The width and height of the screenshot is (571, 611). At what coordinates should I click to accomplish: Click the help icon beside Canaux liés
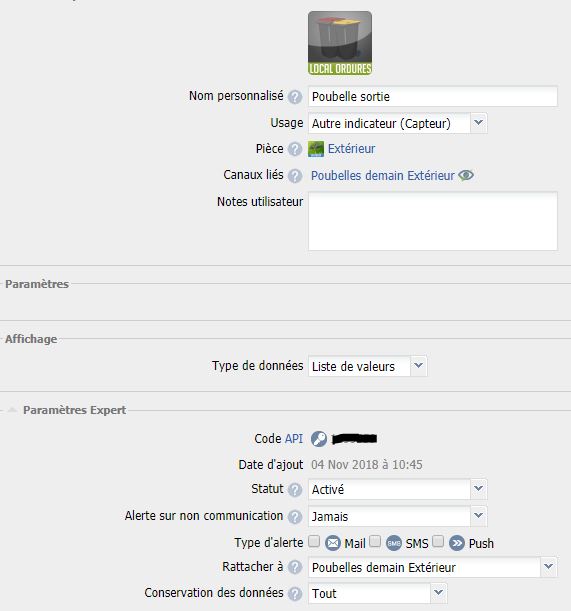pyautogui.click(x=295, y=176)
